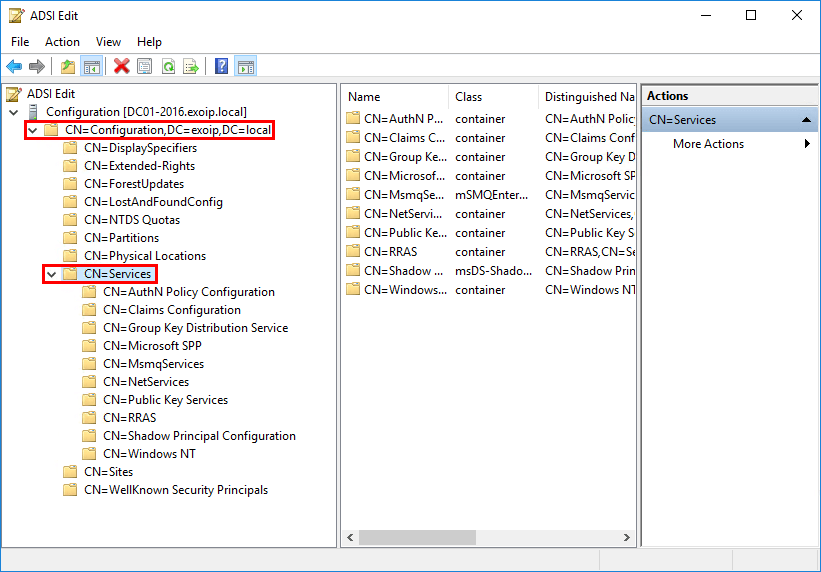This screenshot has height=572, width=821.
Task: Select CN=NTDS Quotas in the tree
Action: (x=132, y=220)
